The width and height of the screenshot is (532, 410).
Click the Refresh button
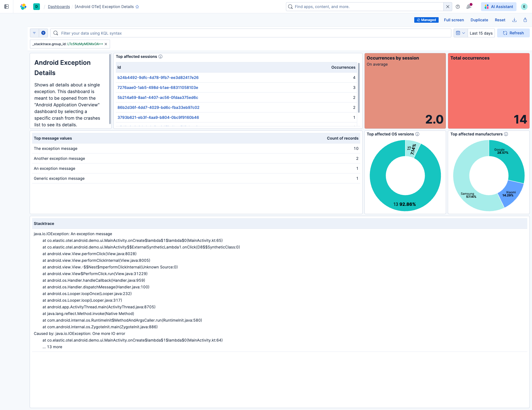[x=513, y=33]
